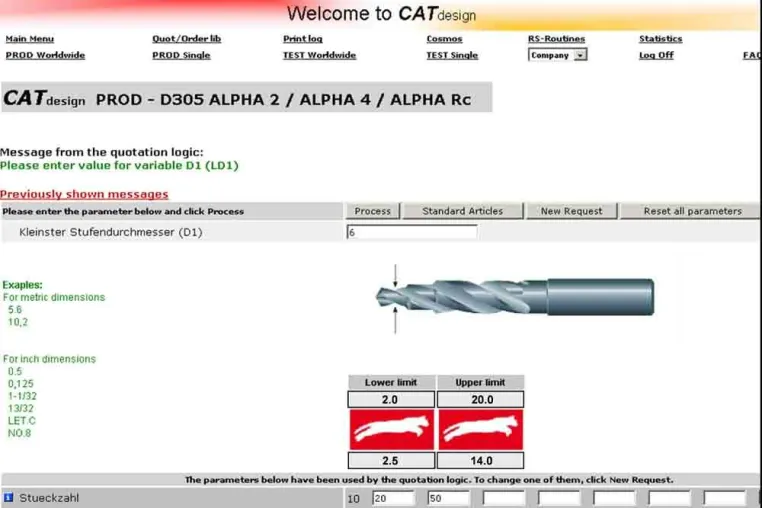The image size is (762, 508).
Task: Click Reset all parameters button
Action: (692, 211)
